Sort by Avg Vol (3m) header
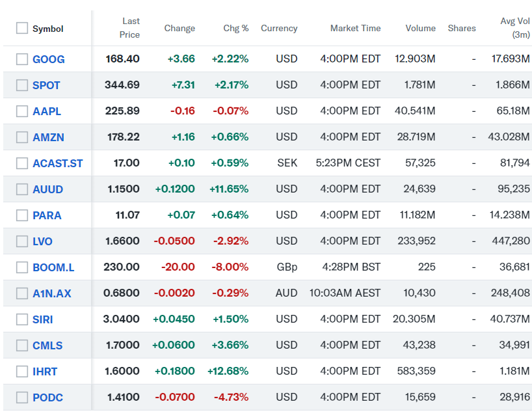532x417 pixels. coord(515,28)
